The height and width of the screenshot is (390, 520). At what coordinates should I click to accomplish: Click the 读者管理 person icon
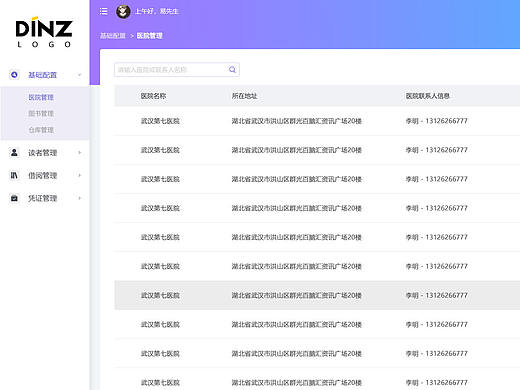click(x=14, y=152)
